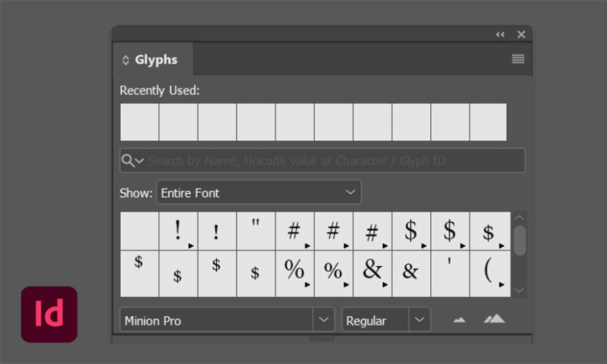Select the larger percent sign glyph
Screen dimensions: 607x364
(x=295, y=273)
